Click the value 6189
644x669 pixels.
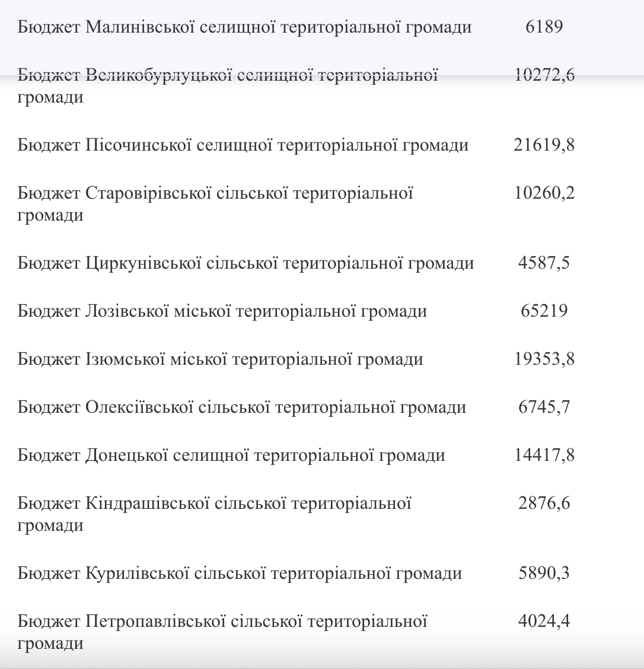[x=544, y=27]
